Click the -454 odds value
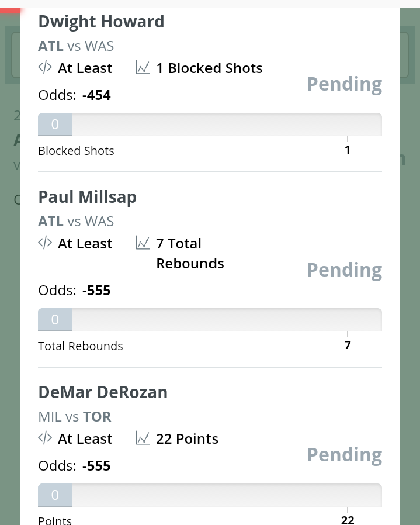 pyautogui.click(x=96, y=95)
